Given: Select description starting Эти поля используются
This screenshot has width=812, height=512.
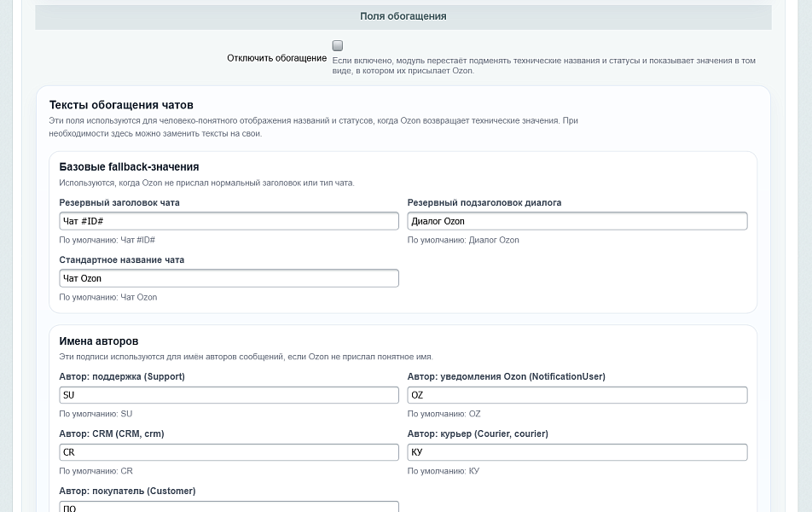Looking at the screenshot, I should click(313, 127).
